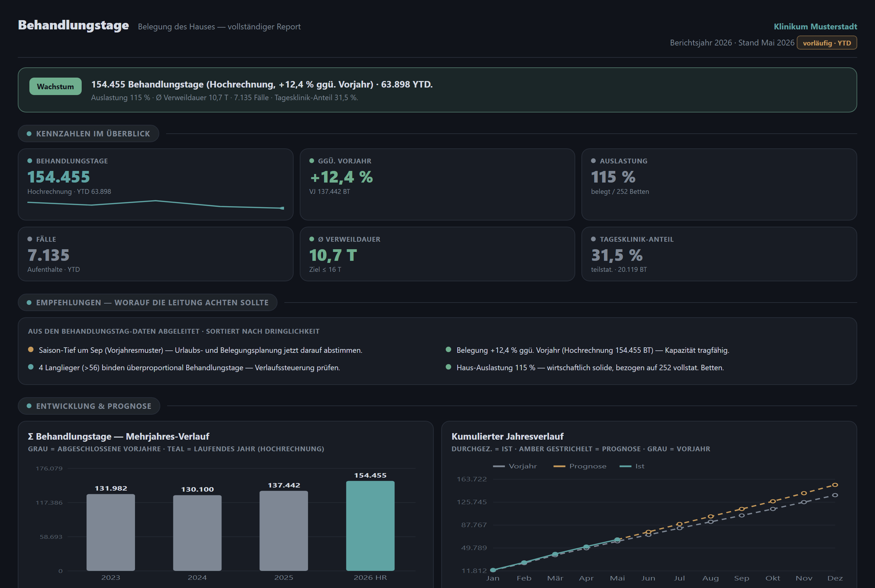
Task: Click the Dez prognosis data point
Action: (x=835, y=485)
